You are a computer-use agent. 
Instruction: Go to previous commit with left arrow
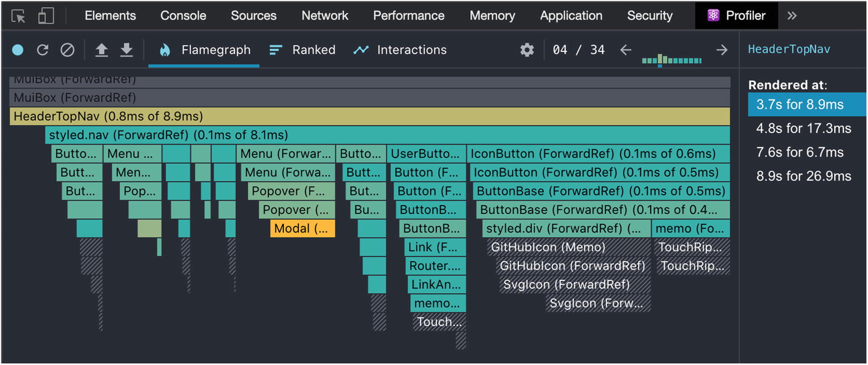[x=625, y=50]
